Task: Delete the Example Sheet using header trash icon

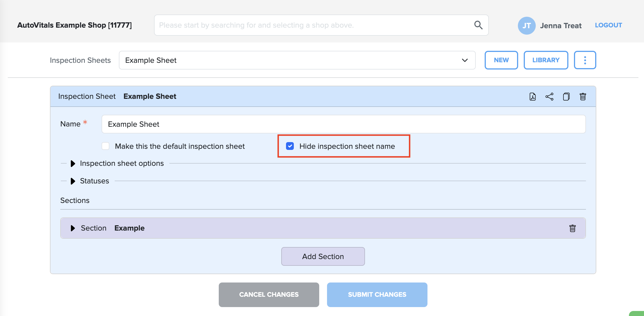Action: [583, 97]
